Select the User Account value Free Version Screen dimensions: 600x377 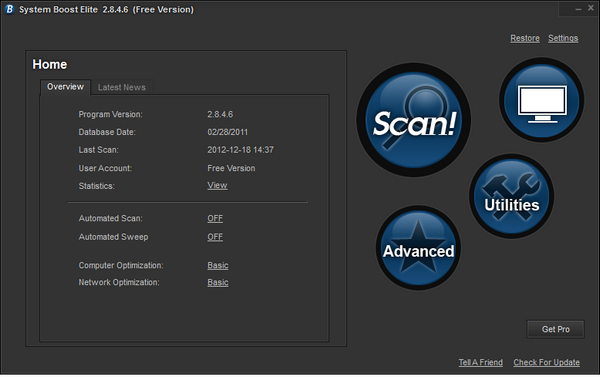[231, 168]
